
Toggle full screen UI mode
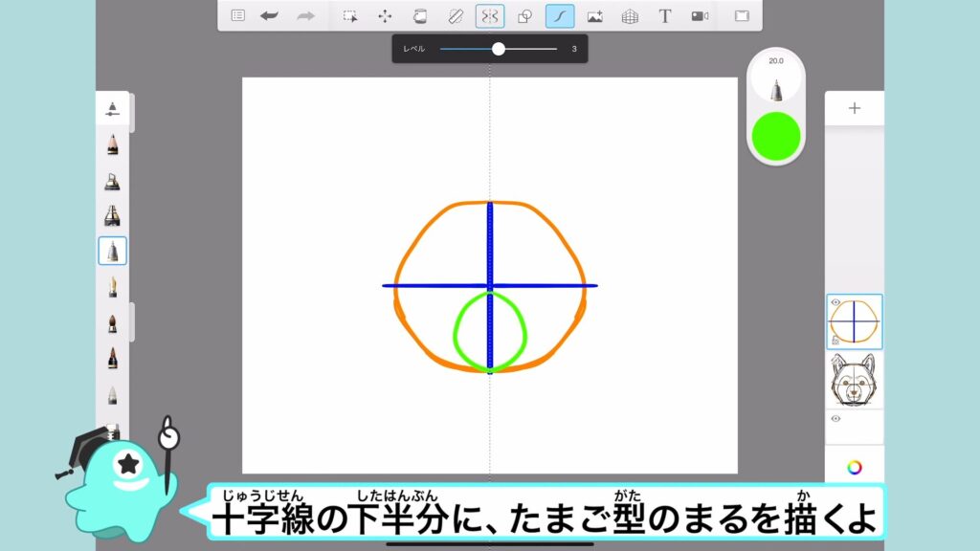[742, 16]
